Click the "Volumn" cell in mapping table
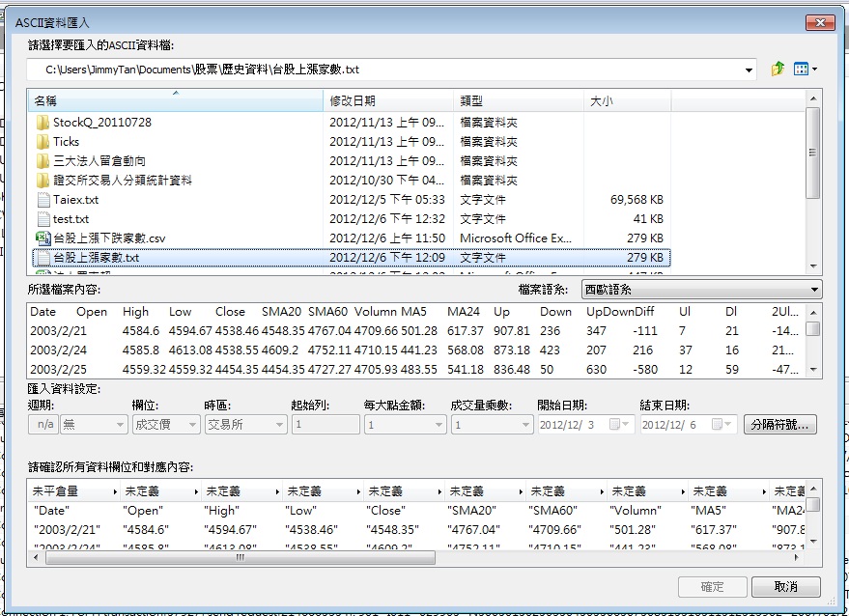 pos(636,511)
